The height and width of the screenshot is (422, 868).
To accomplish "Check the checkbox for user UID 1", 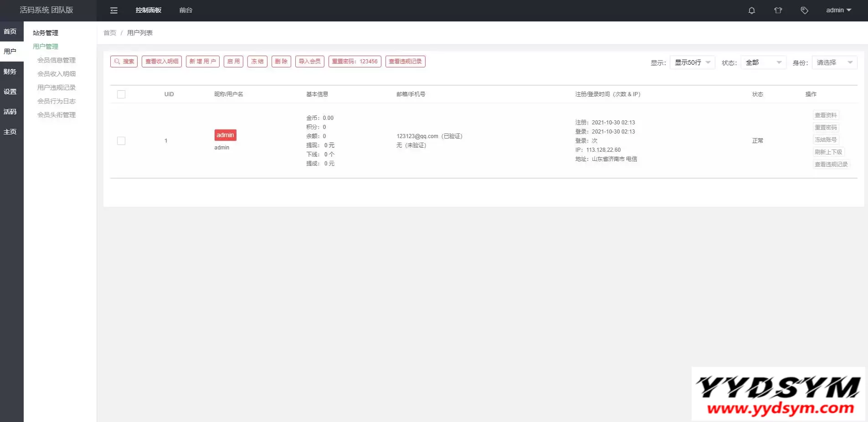I will click(121, 141).
